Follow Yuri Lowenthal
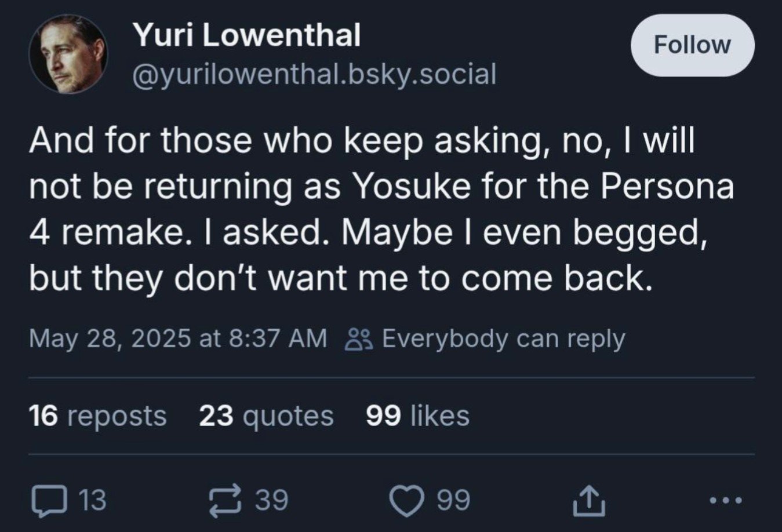The image size is (782, 532). [x=692, y=45]
